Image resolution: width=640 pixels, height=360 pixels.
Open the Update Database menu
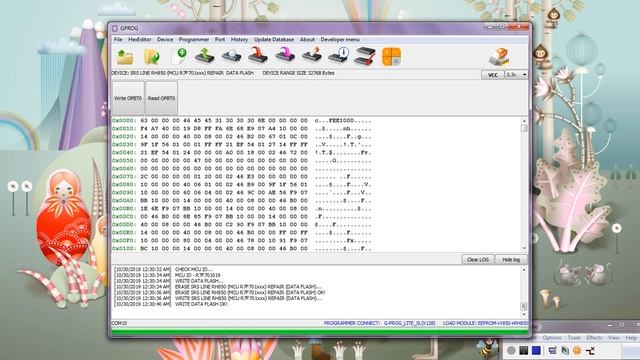[274, 40]
